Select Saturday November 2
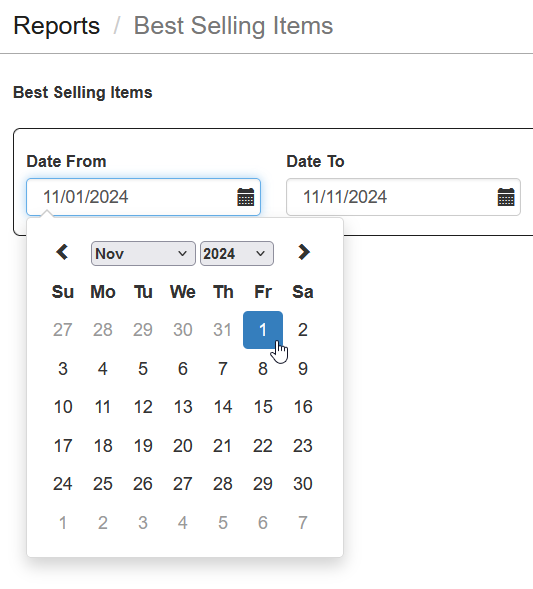 click(303, 330)
